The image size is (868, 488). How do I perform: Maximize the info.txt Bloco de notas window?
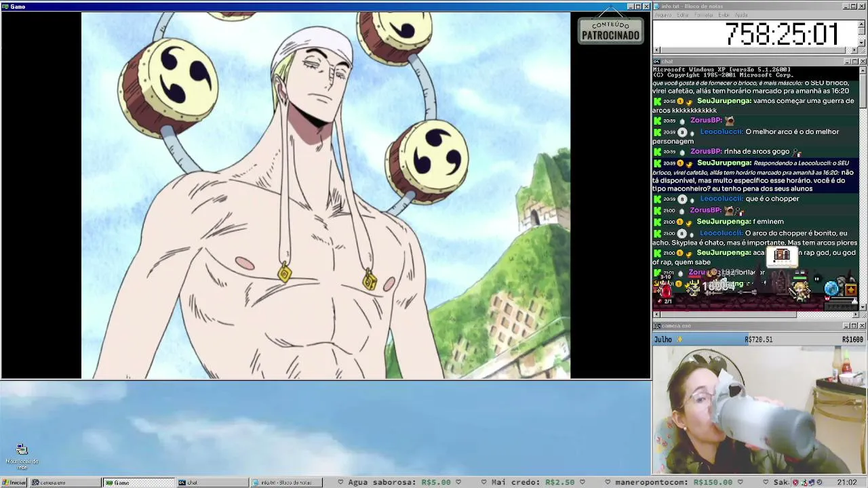pyautogui.click(x=854, y=6)
